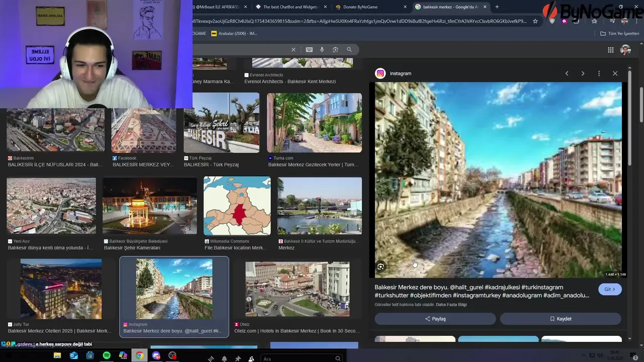Click the Ara search field in the bottom bar
644x362 pixels.
pyautogui.click(x=302, y=358)
